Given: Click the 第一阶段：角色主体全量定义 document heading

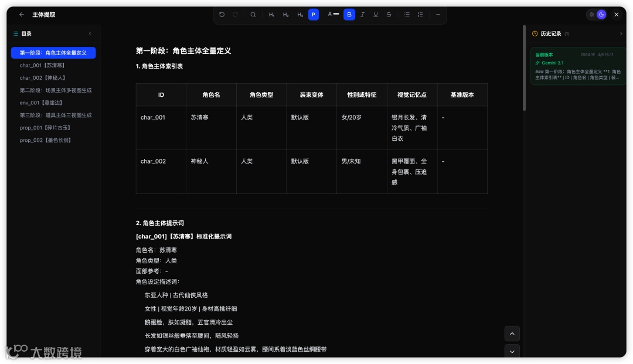Looking at the screenshot, I should tap(183, 51).
